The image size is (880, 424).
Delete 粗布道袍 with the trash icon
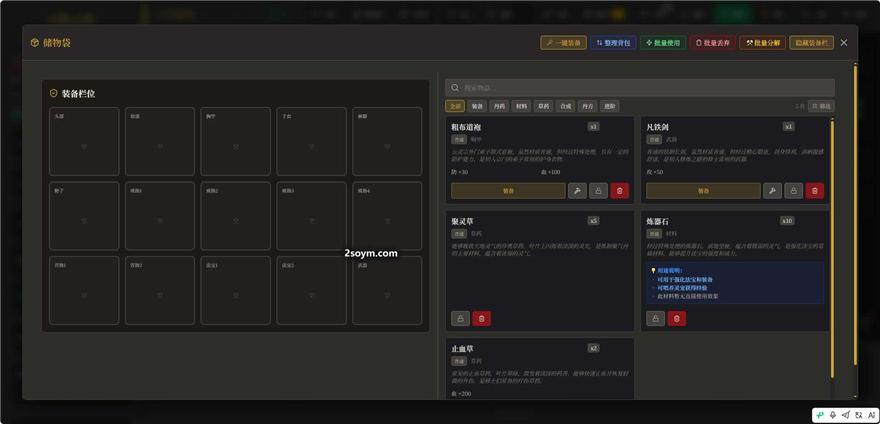[620, 191]
